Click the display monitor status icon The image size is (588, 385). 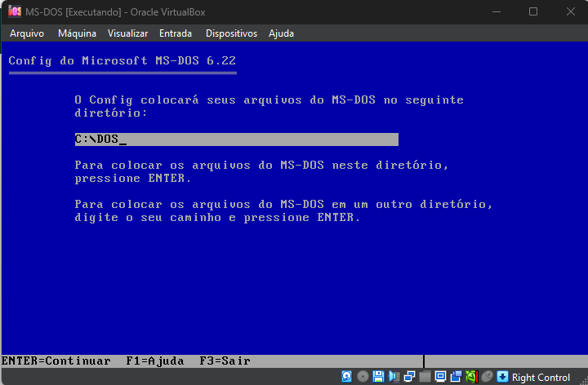coord(441,376)
